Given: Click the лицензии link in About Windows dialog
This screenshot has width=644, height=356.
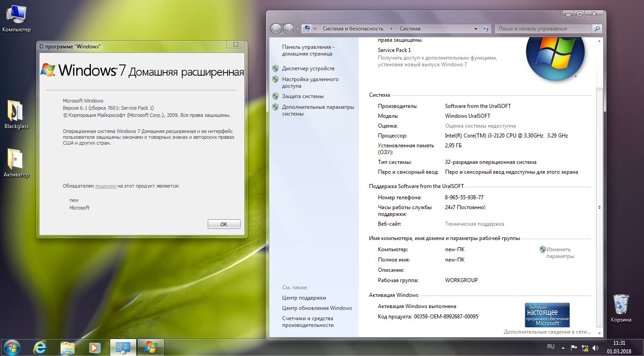Looking at the screenshot, I should 106,186.
